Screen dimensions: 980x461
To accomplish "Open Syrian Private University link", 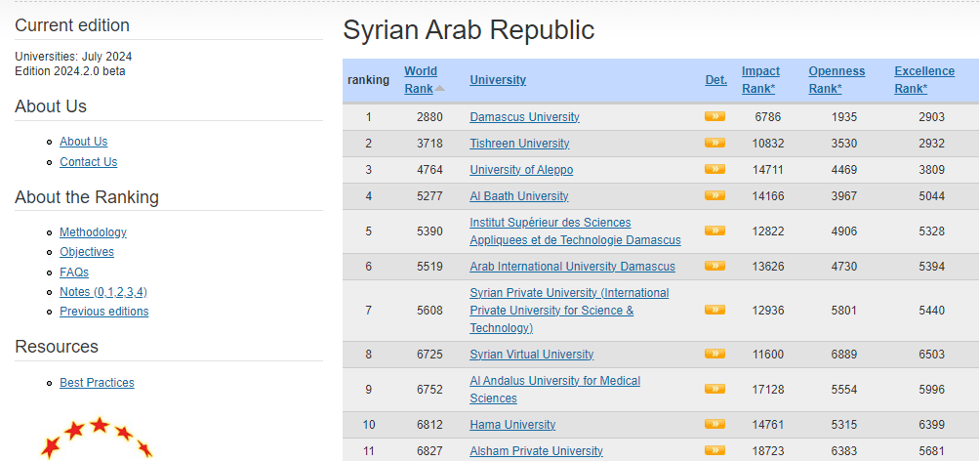I will pyautogui.click(x=569, y=311).
